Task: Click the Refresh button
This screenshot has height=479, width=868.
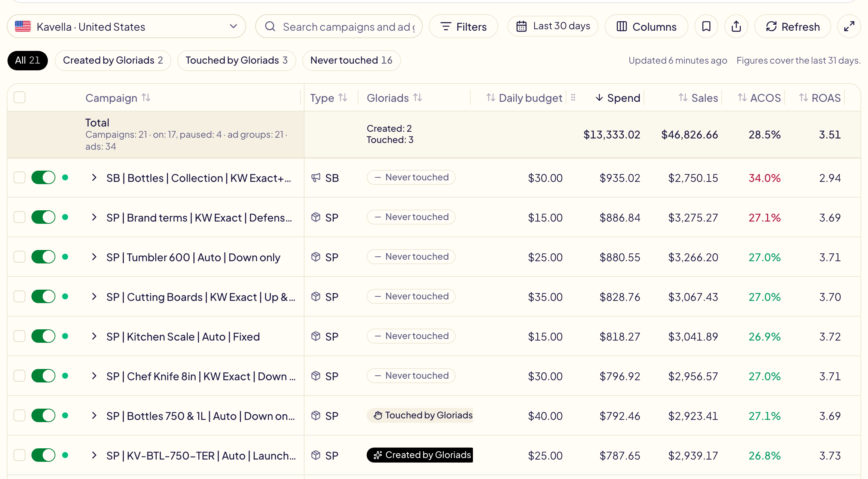Action: (793, 27)
